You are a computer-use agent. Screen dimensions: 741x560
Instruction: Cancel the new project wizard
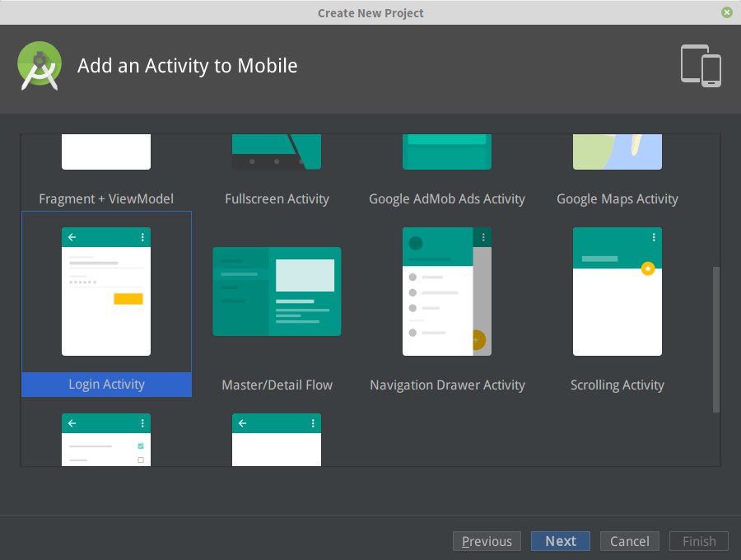[x=629, y=541]
